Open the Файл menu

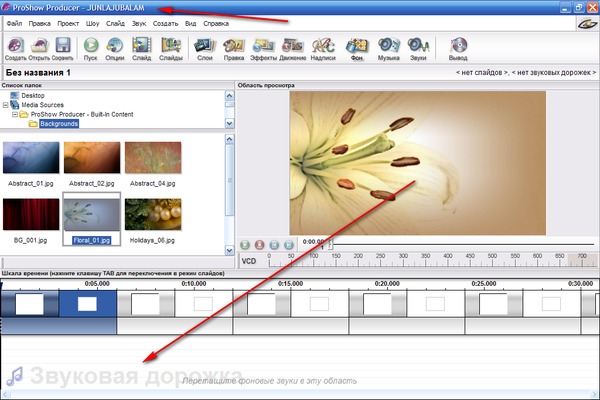[15, 23]
